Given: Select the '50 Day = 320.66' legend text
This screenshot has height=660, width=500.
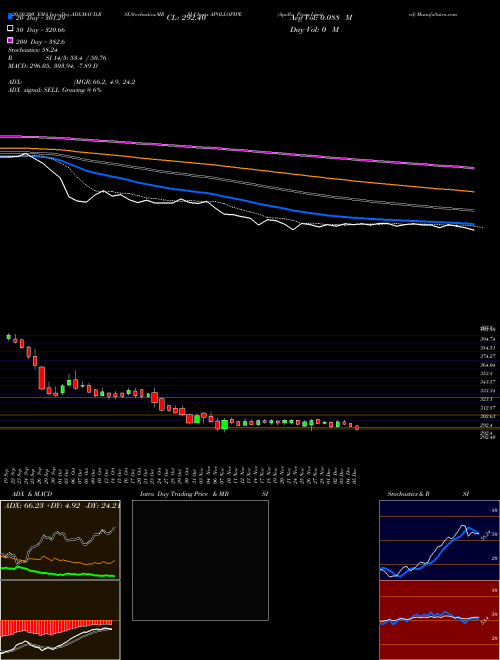Looking at the screenshot, I should pyautogui.click(x=41, y=30).
